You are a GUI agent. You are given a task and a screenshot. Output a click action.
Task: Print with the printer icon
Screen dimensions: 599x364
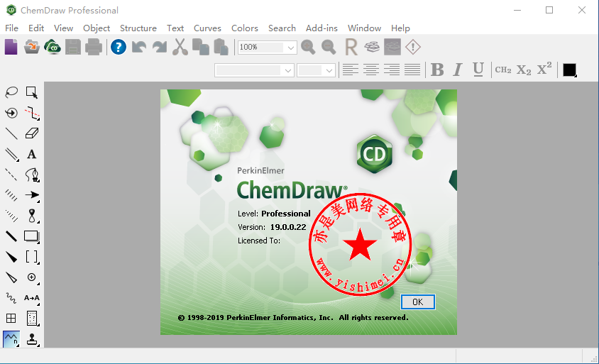(94, 47)
